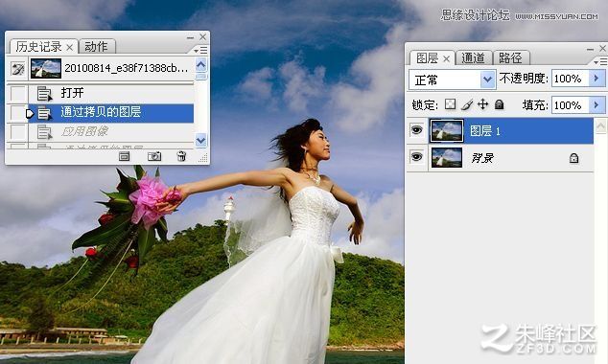Select the 通过拷贝的图层 history state
The width and height of the screenshot is (608, 364).
point(111,113)
